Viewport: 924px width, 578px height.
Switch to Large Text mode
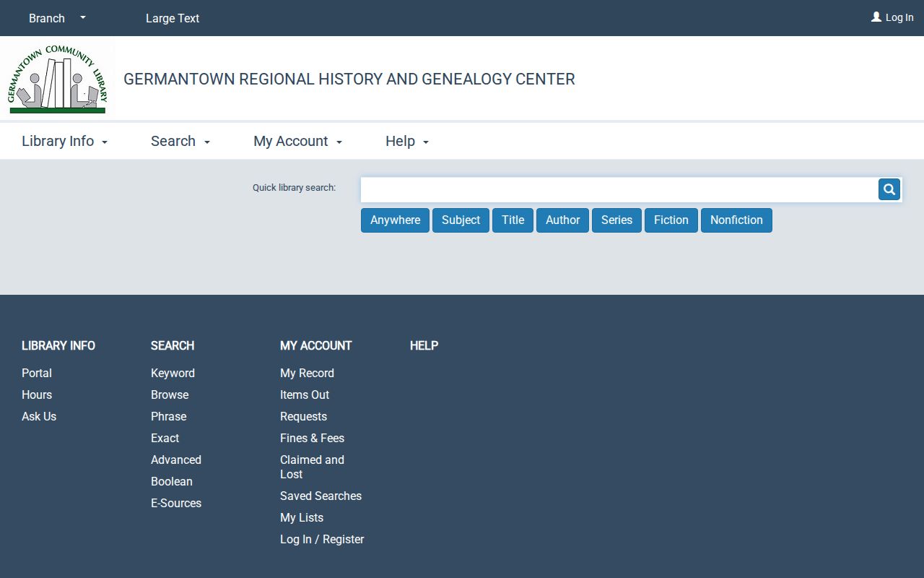tap(173, 18)
